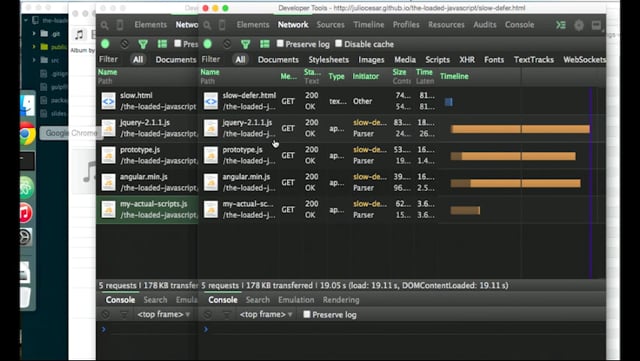Select jquery-2.1.1.js in front Network list
Image resolution: width=640 pixels, height=361 pixels.
[402, 128]
